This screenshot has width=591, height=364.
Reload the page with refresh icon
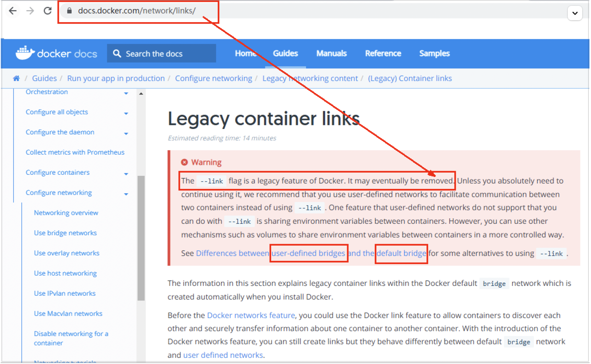coord(48,11)
